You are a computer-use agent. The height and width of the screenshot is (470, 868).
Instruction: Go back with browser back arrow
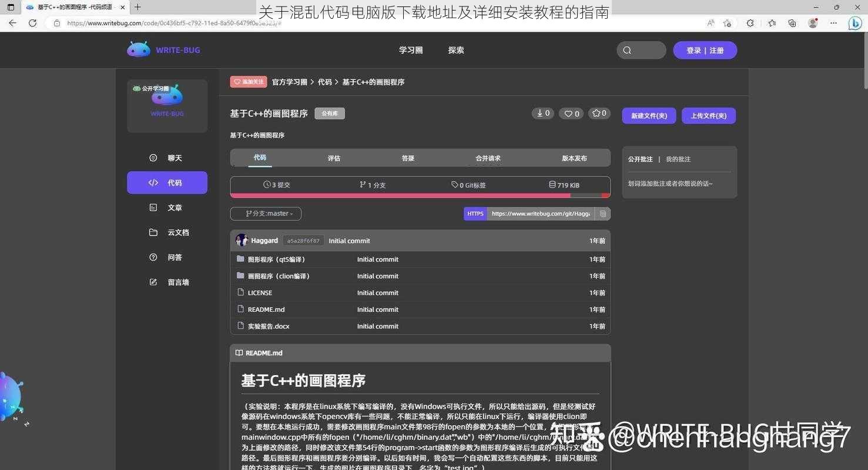coord(12,23)
